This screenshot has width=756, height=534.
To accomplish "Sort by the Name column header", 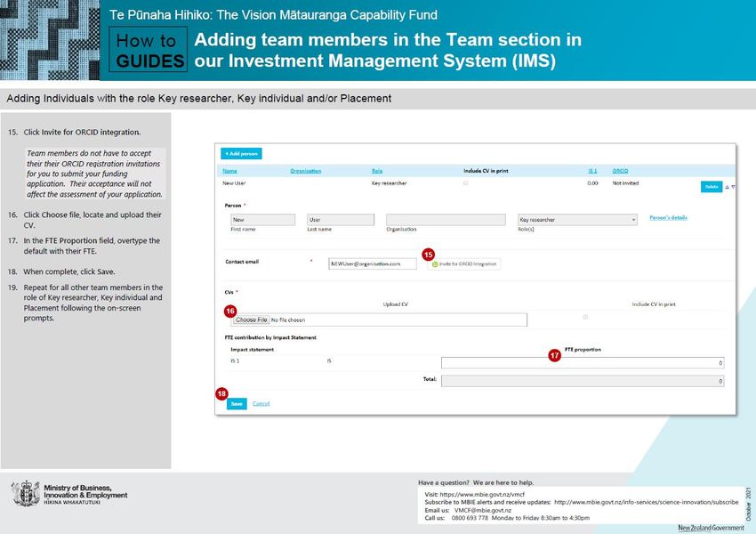I will [229, 171].
